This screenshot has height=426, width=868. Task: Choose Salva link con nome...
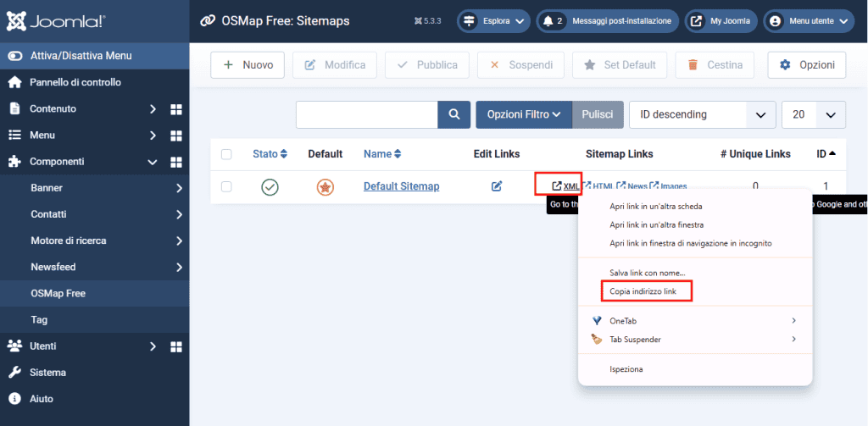(x=647, y=273)
